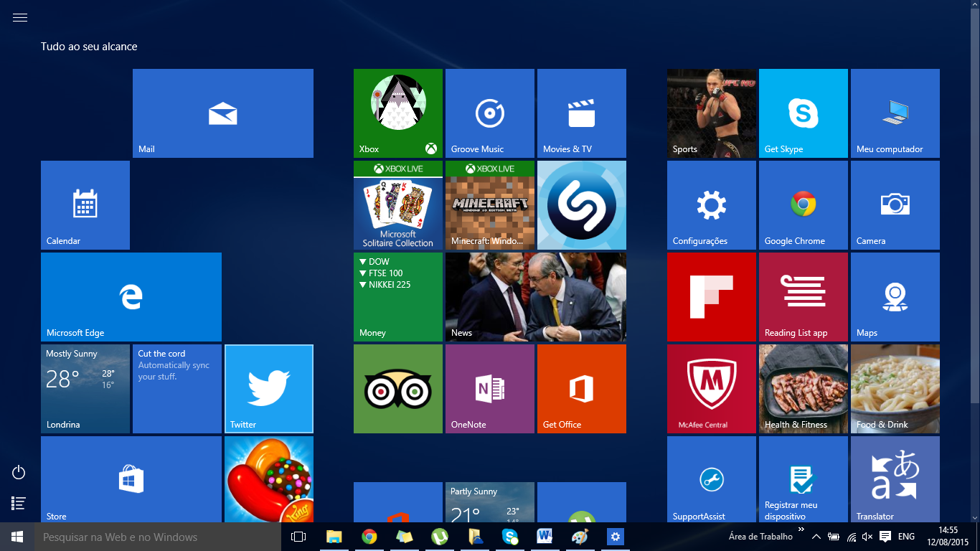This screenshot has height=551, width=980.
Task: Open the Mail tile
Action: 223,113
